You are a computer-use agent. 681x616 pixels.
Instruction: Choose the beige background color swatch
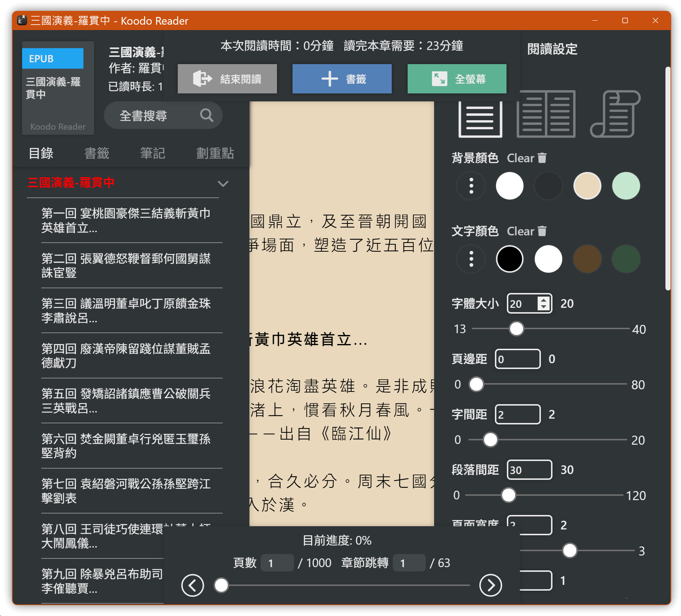coord(587,186)
